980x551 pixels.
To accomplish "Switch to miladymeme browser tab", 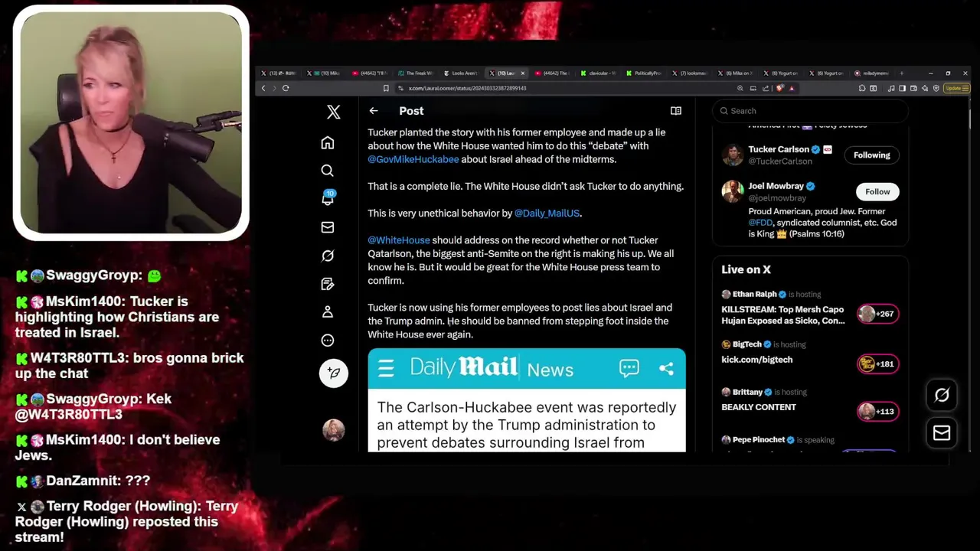I will click(872, 73).
